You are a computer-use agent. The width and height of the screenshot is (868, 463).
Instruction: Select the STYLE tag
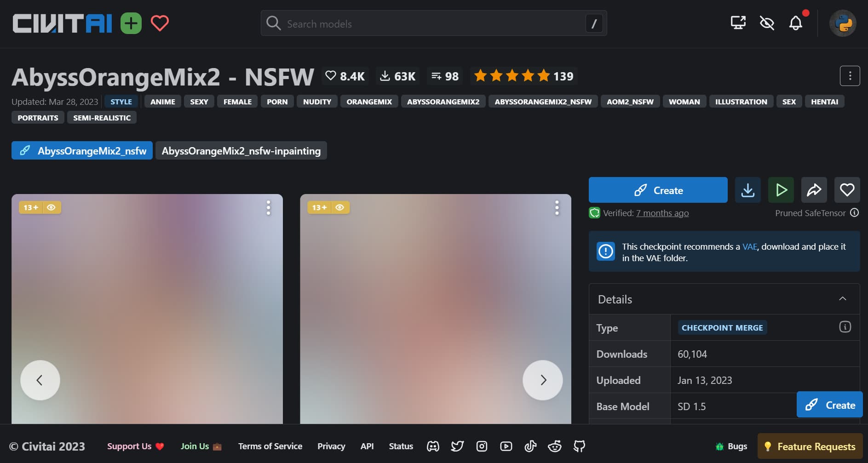(121, 102)
